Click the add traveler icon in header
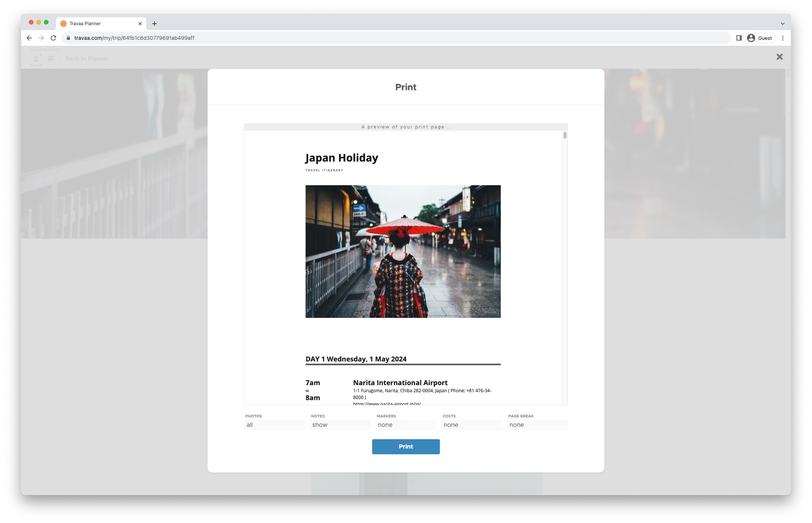The width and height of the screenshot is (812, 523). point(36,59)
